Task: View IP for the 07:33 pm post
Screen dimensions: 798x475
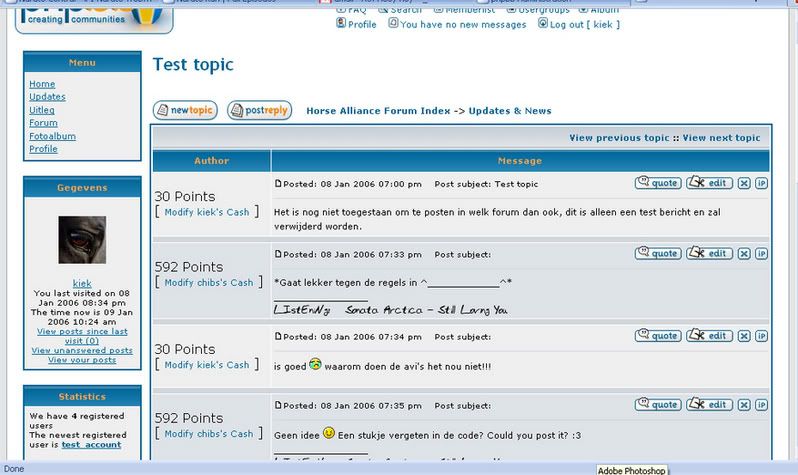Action: (x=761, y=254)
